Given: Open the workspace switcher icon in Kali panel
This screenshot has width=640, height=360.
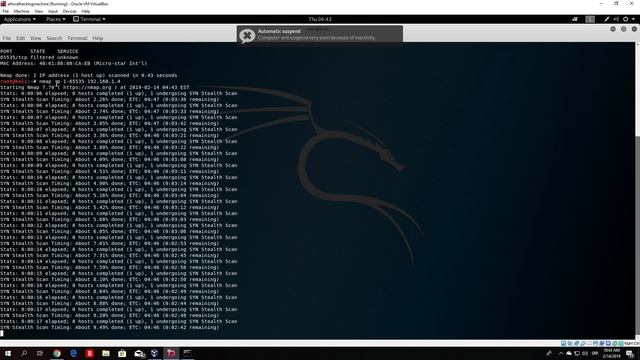Looking at the screenshot, I should pos(590,19).
